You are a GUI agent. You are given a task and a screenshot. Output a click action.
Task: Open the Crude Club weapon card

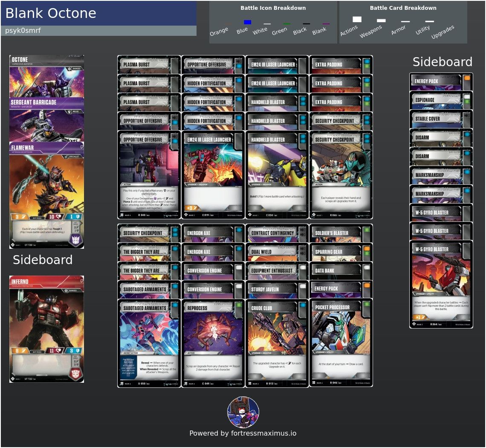coord(277,343)
